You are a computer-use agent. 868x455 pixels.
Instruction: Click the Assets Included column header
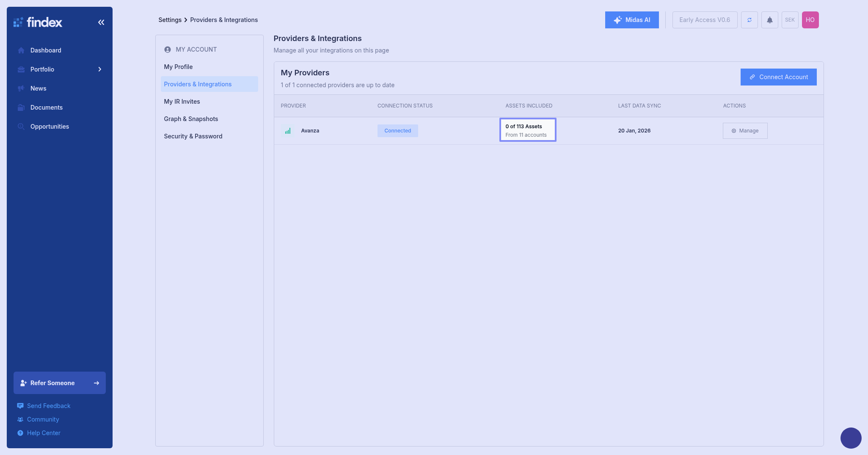[x=529, y=106]
